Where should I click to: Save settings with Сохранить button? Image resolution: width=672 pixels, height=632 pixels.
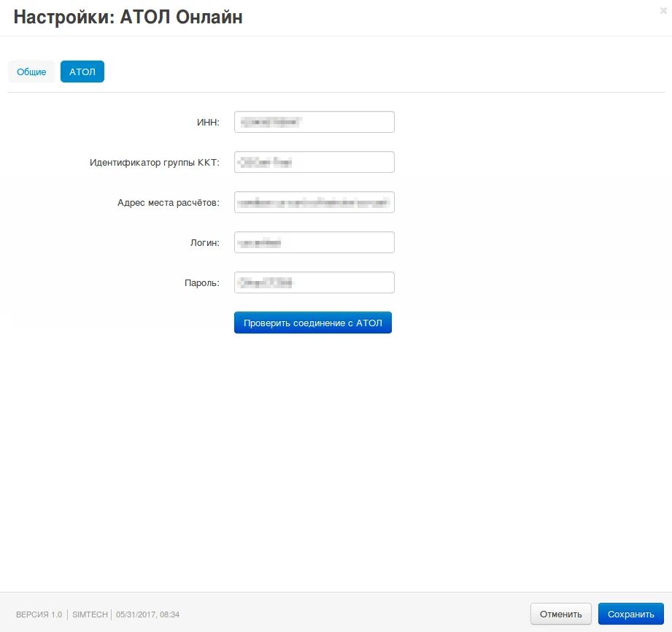pyautogui.click(x=631, y=614)
